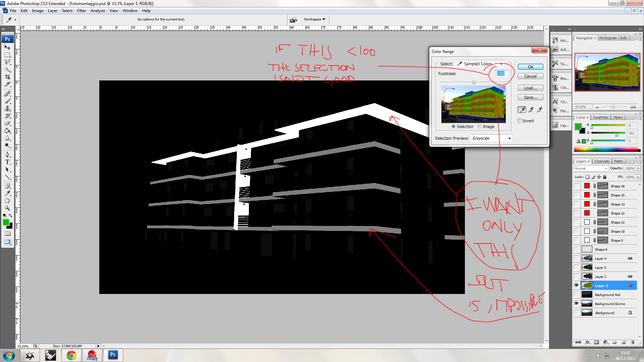Click OK in Color Range dialog

tap(530, 67)
